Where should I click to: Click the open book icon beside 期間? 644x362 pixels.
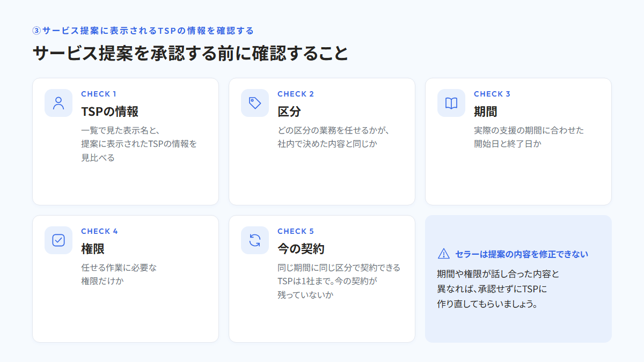(x=451, y=103)
